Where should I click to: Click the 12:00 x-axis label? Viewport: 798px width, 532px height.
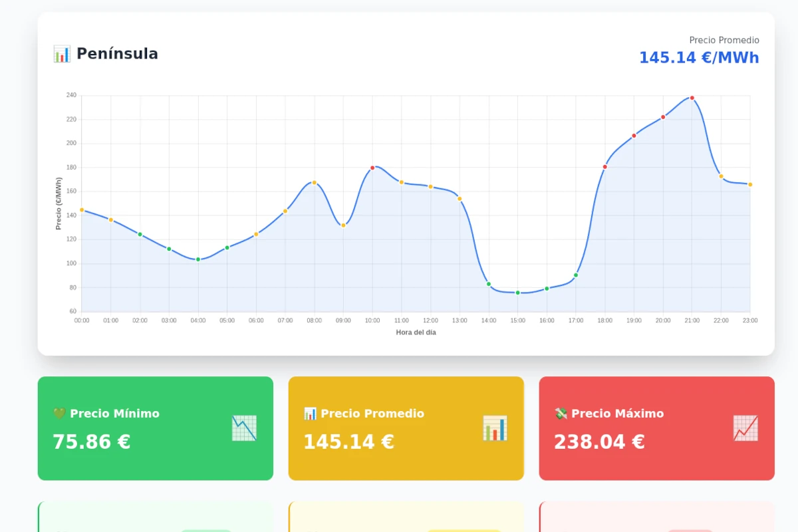click(430, 321)
